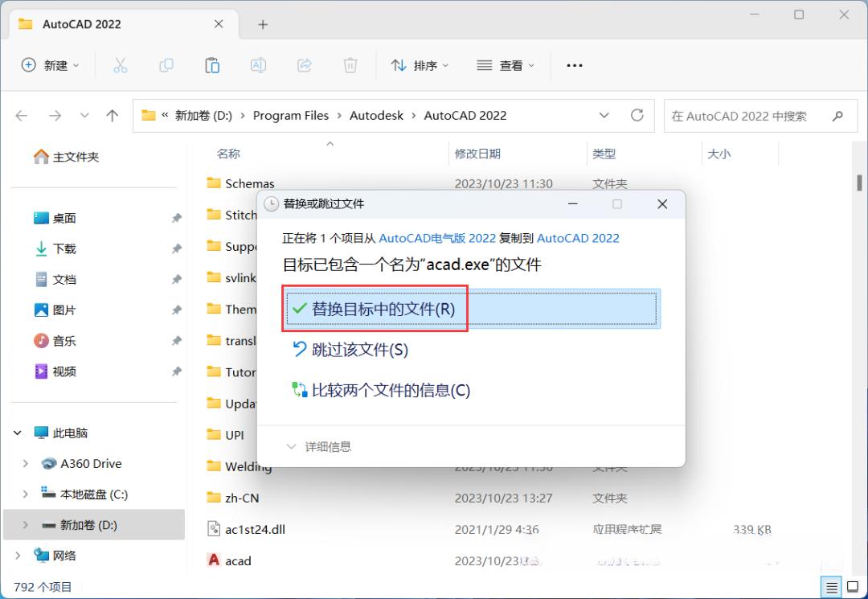Choose 比较两个文件的信息(C) option
This screenshot has width=868, height=599.
click(381, 390)
